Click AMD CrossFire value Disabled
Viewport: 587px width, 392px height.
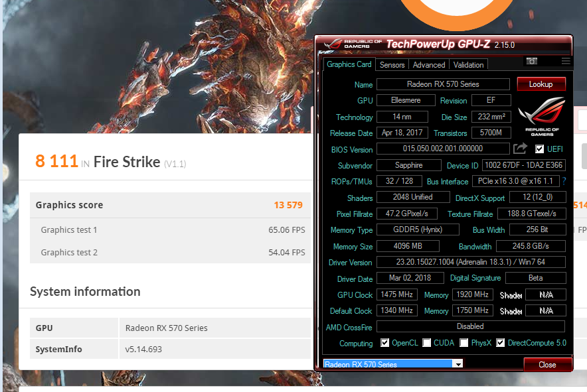(471, 326)
